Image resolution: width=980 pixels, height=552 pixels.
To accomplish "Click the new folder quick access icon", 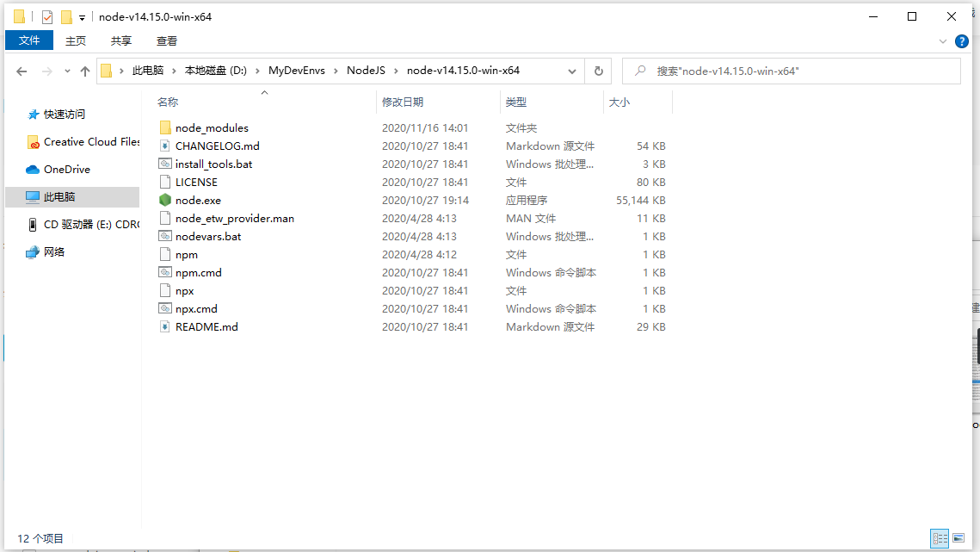I will 66,17.
